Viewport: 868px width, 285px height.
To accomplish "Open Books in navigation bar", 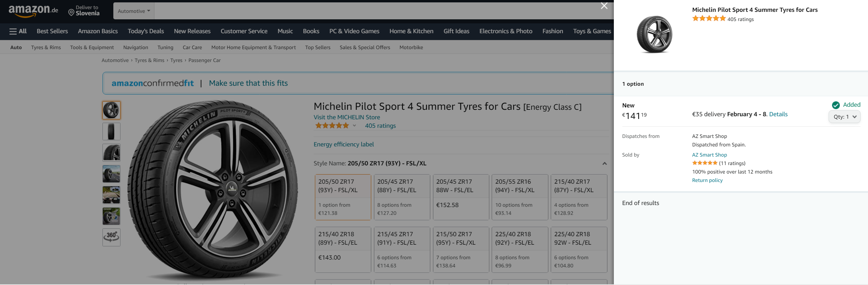I will [311, 31].
